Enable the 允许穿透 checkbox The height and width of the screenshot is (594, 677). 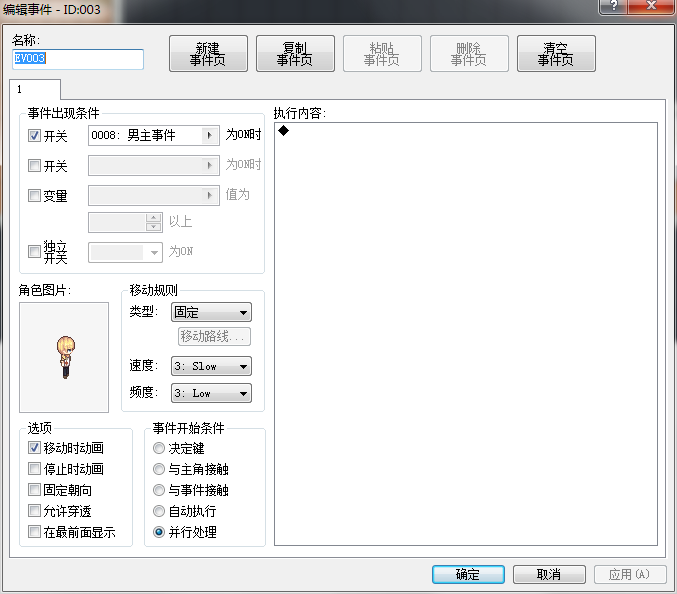tap(34, 511)
